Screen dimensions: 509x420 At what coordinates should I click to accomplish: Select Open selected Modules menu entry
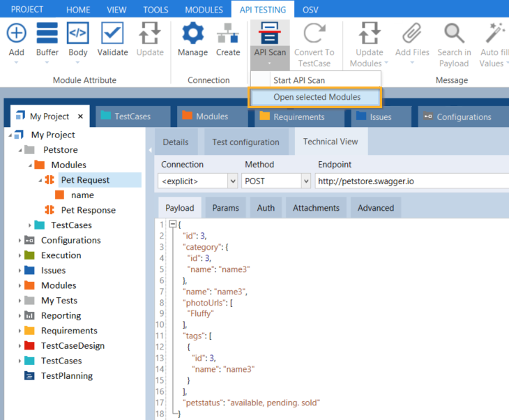point(317,97)
